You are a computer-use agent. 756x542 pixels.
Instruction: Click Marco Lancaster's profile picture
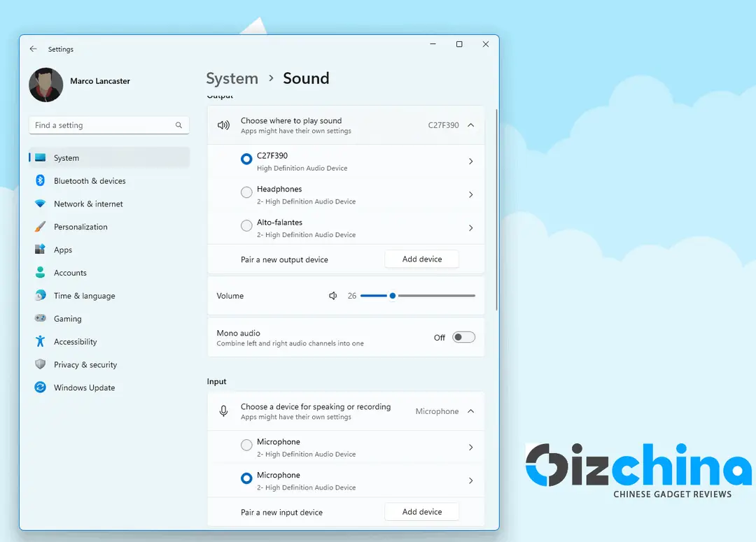tap(45, 85)
